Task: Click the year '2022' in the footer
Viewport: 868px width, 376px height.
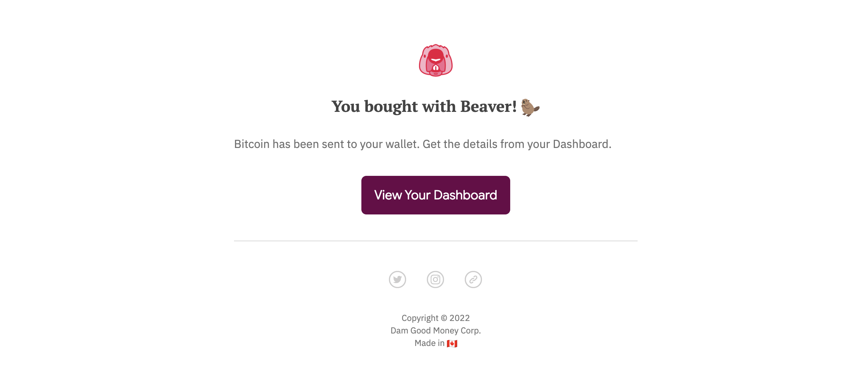Action: coord(460,318)
